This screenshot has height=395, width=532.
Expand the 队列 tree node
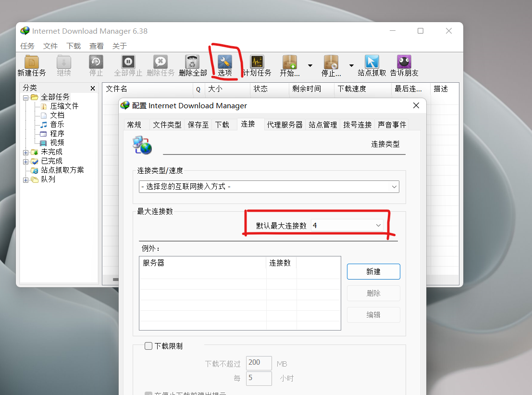[25, 179]
